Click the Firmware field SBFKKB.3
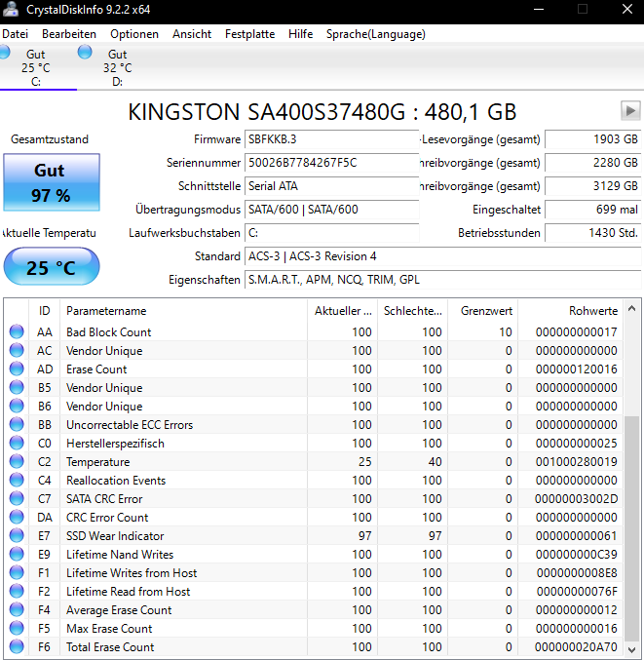This screenshot has height=660, width=644. pos(331,139)
